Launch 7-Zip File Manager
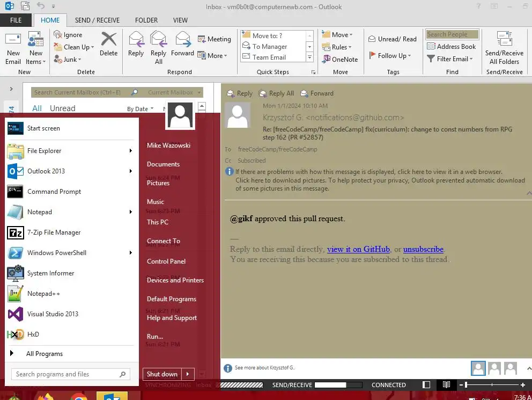This screenshot has height=400, width=532. point(71,232)
